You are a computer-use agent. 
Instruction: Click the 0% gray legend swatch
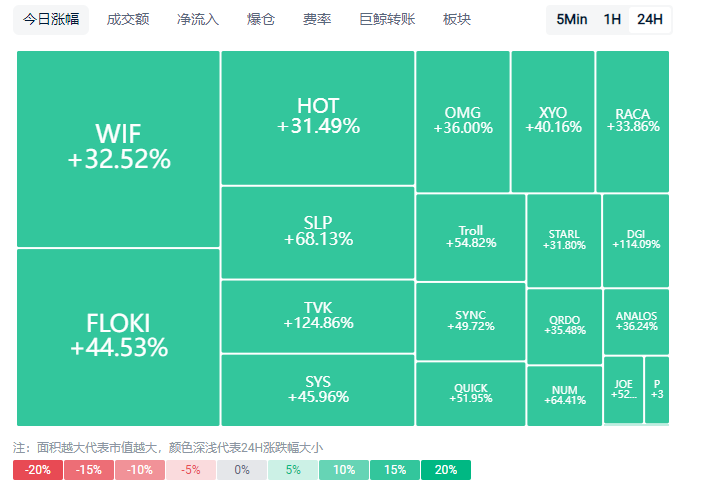(x=242, y=470)
